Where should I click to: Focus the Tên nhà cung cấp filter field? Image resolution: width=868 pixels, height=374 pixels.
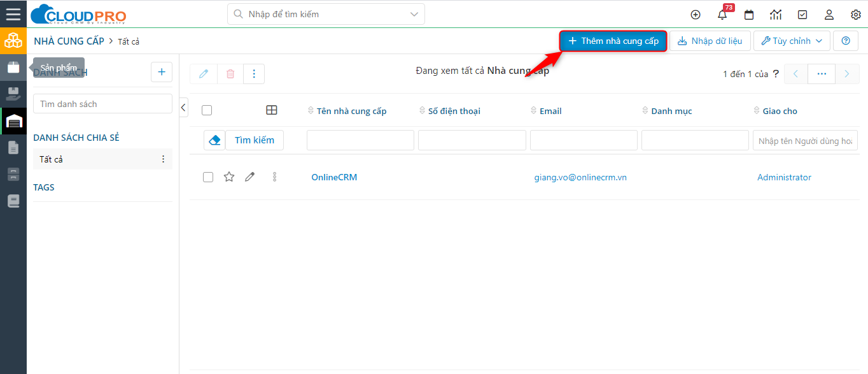pyautogui.click(x=360, y=140)
